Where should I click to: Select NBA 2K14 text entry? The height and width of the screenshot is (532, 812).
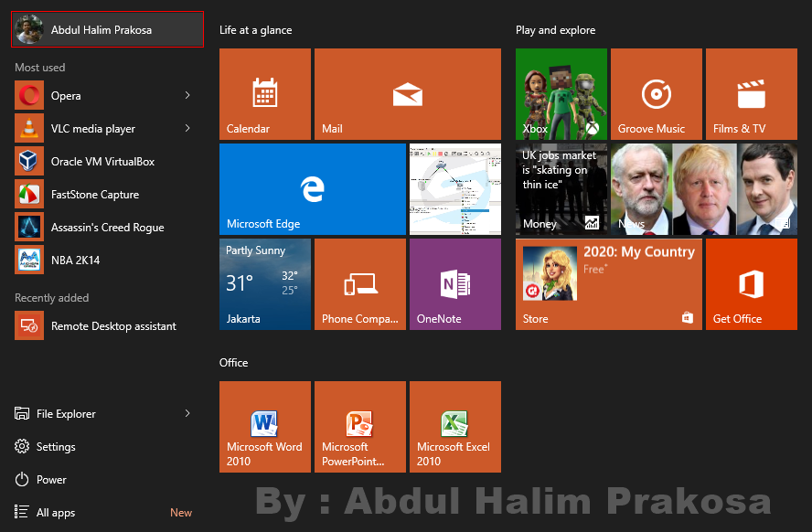coord(76,261)
